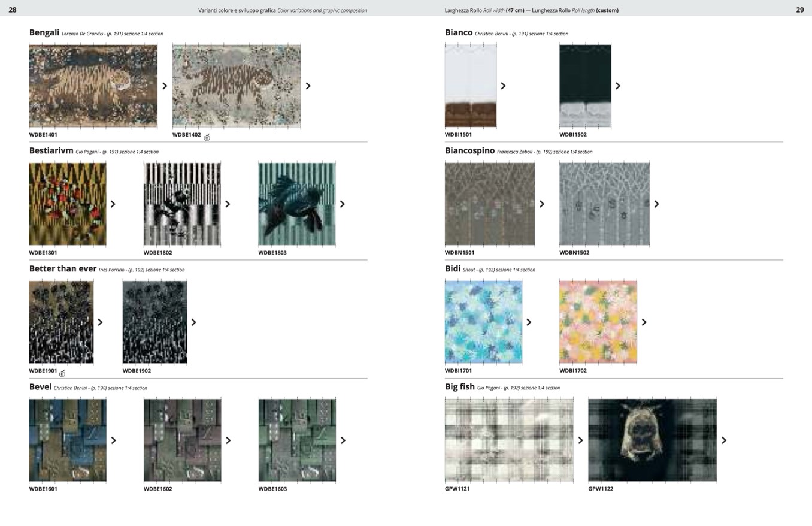This screenshot has width=812, height=526.
Task: Click the Better than ever title
Action: tap(62, 269)
